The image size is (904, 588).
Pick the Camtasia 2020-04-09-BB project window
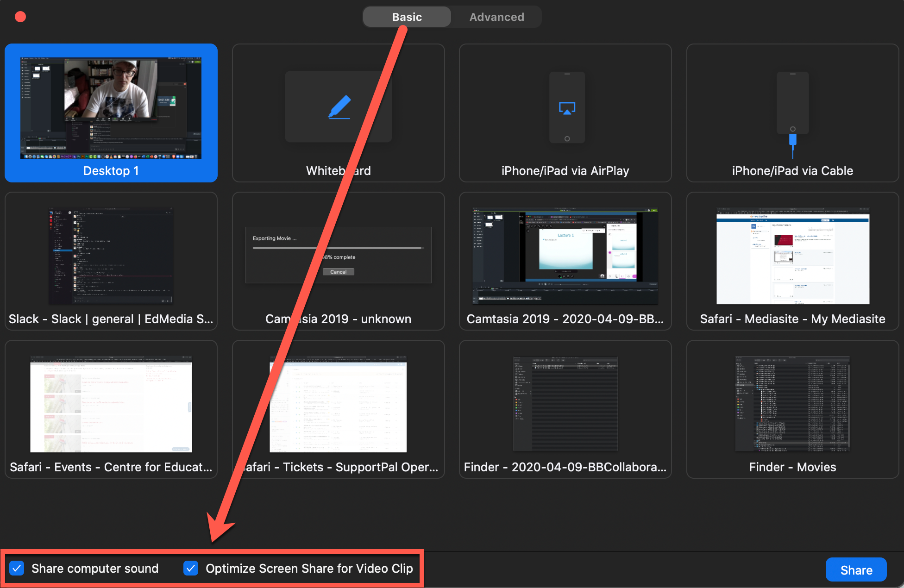point(565,256)
